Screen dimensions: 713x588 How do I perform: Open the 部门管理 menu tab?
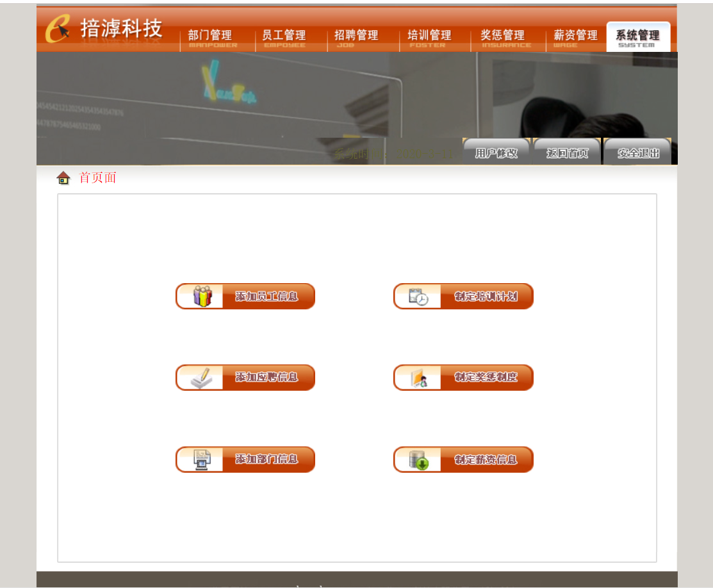coord(212,38)
